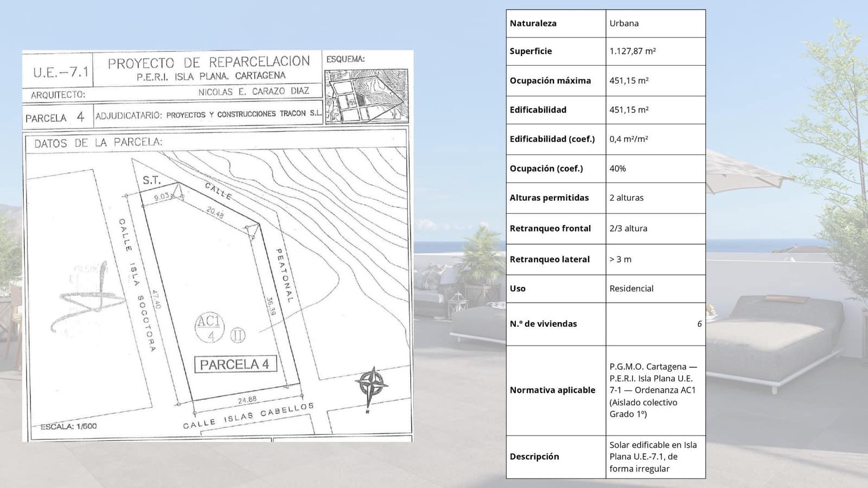Click the II circle symbol near AC1
This screenshot has height=488, width=868.
coord(239,335)
